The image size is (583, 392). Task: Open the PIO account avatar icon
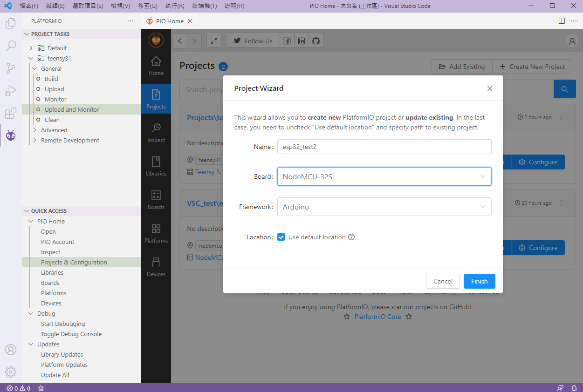point(572,41)
